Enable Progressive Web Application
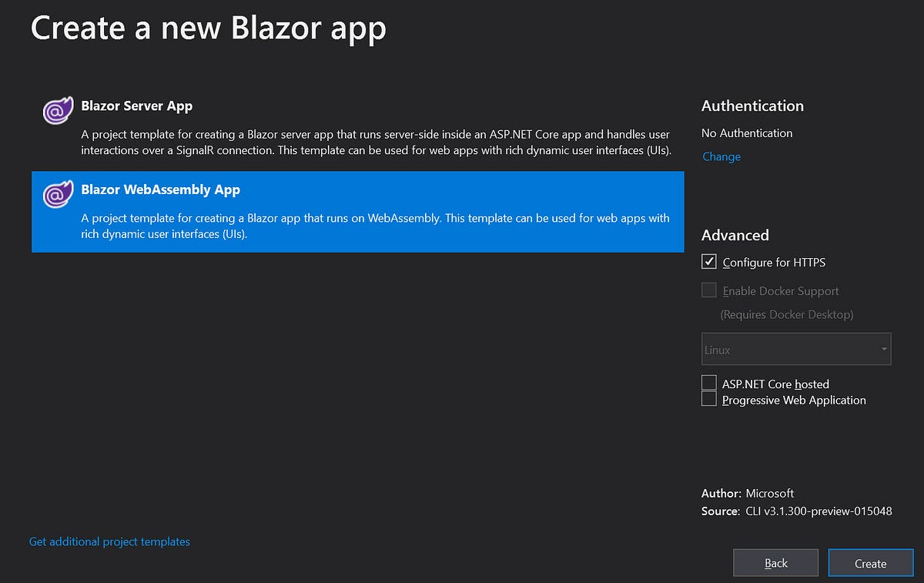The width and height of the screenshot is (924, 583). click(x=708, y=398)
